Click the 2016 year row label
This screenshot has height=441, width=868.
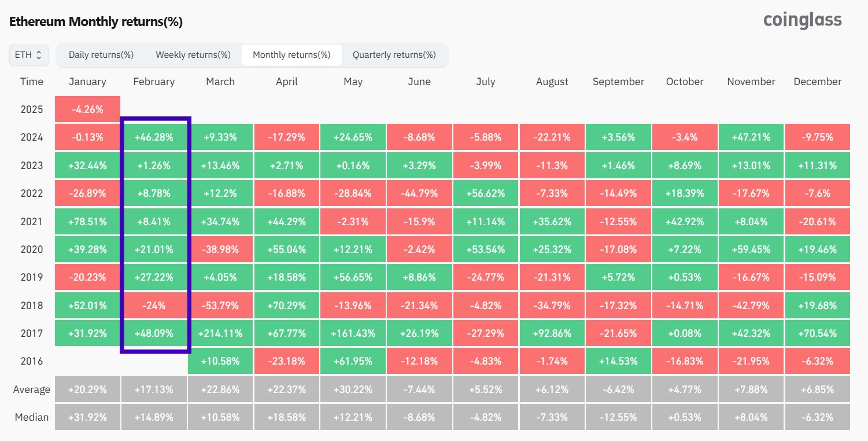pos(31,361)
